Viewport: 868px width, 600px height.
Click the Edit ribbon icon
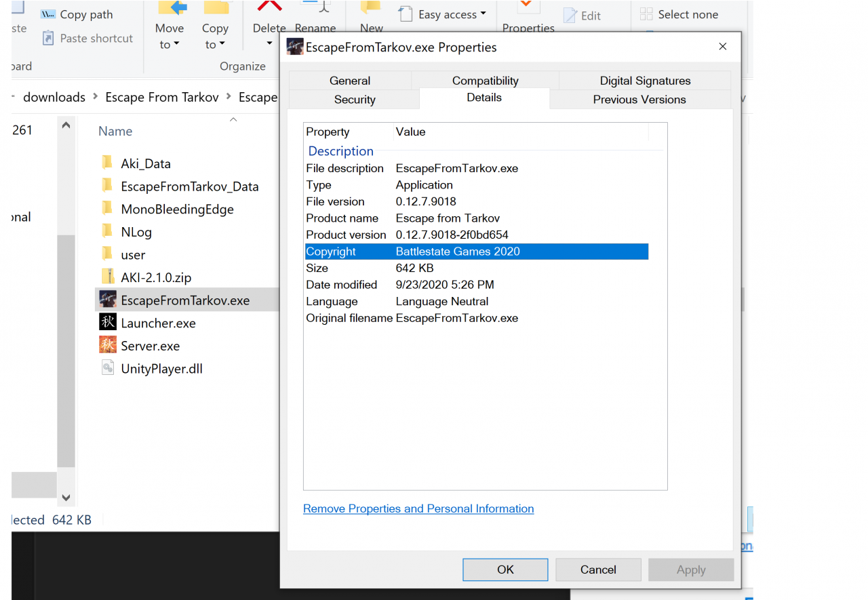tap(570, 16)
